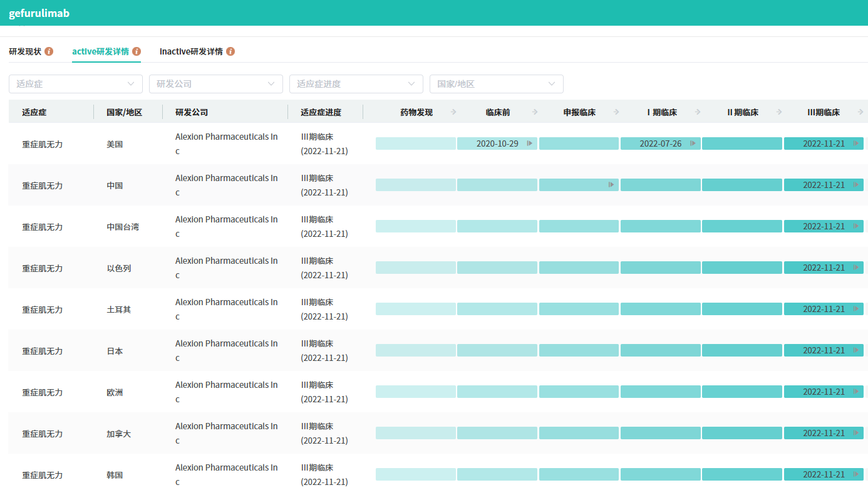Click play arrow on the 2022-07-26 bar
The height and width of the screenshot is (490, 868).
click(x=693, y=143)
